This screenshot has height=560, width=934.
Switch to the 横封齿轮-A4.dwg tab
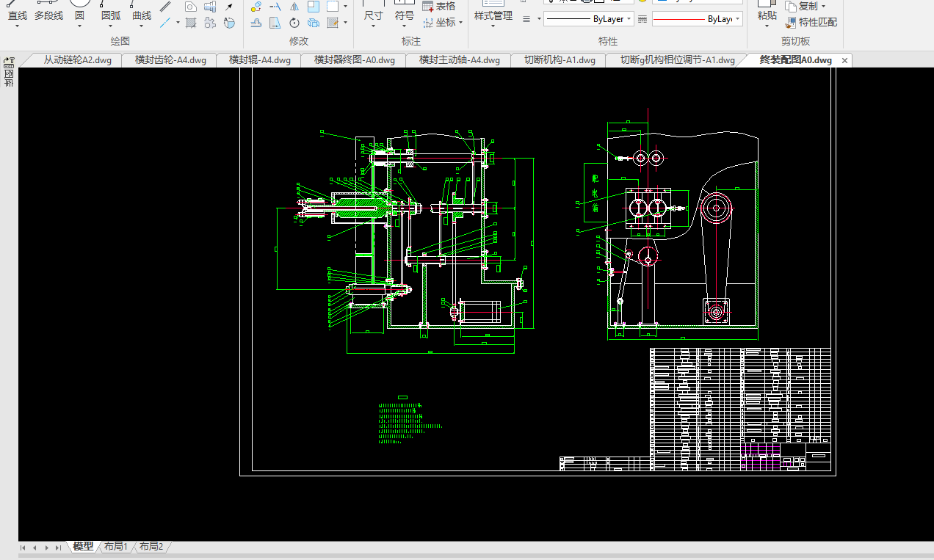[170, 60]
